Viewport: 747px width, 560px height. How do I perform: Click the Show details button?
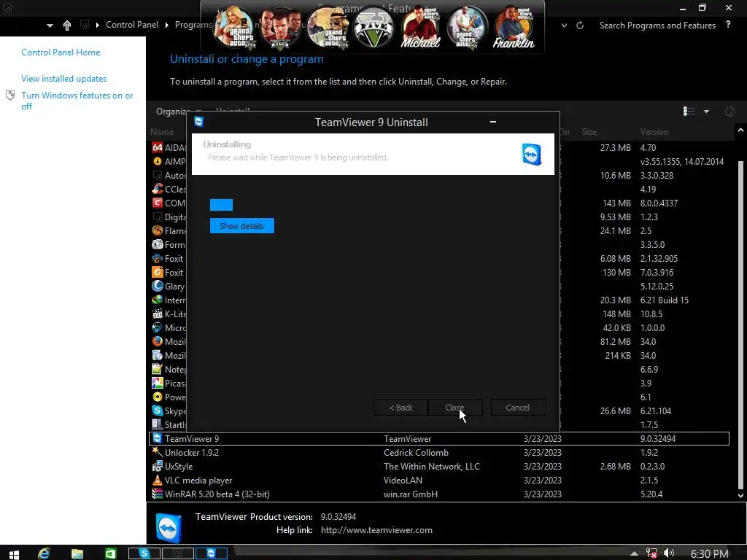[242, 226]
